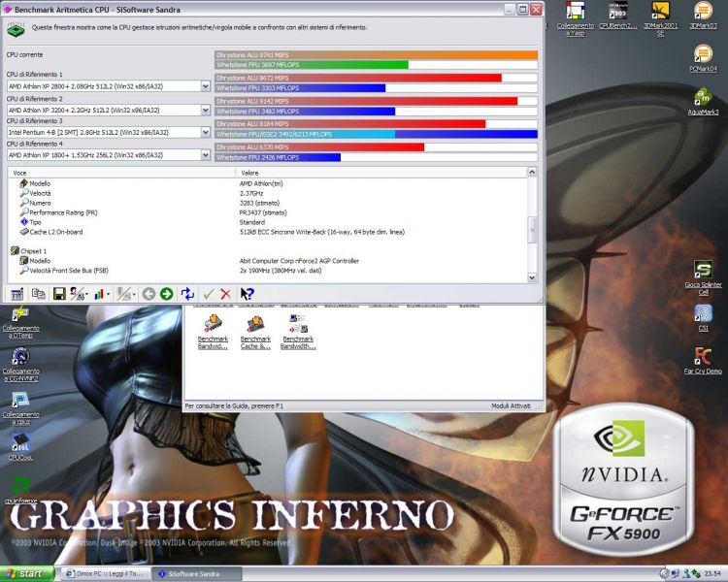
Task: Open the dropdown beside the user/printer icon
Action: [86, 294]
